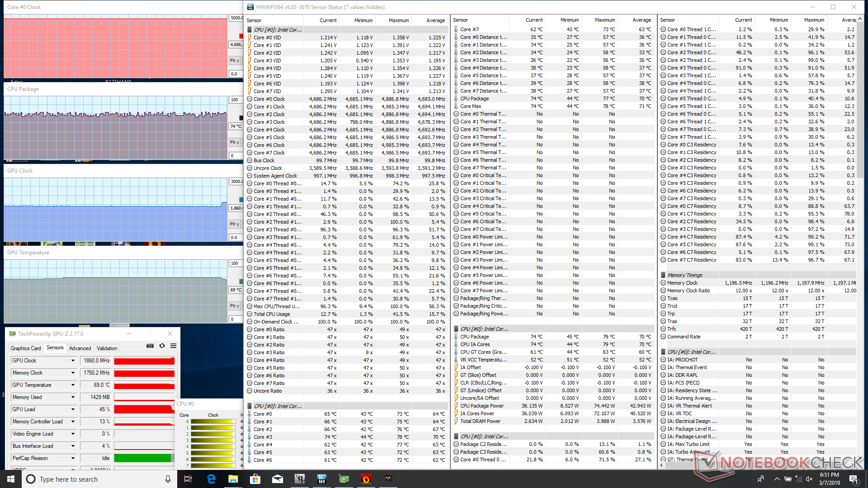Open the GPU Clock sensor dropdown
The height and width of the screenshot is (488, 868).
coord(73,361)
